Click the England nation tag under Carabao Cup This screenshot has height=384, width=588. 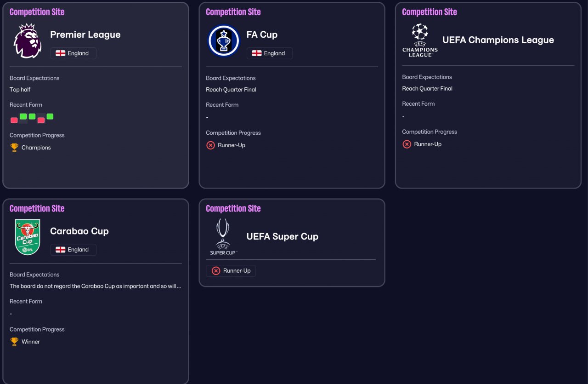click(x=73, y=250)
